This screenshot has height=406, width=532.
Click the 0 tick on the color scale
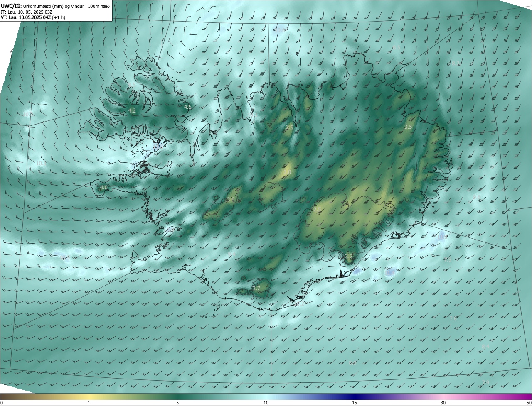tap(2, 403)
